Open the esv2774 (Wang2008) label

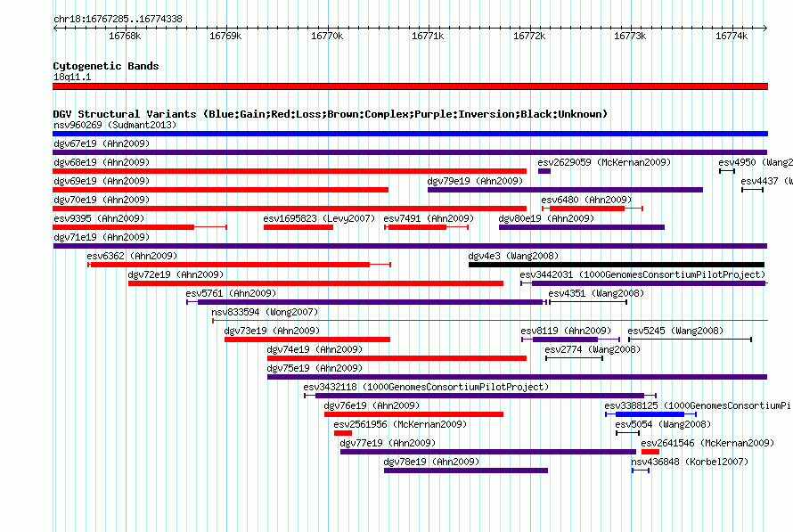click(593, 349)
